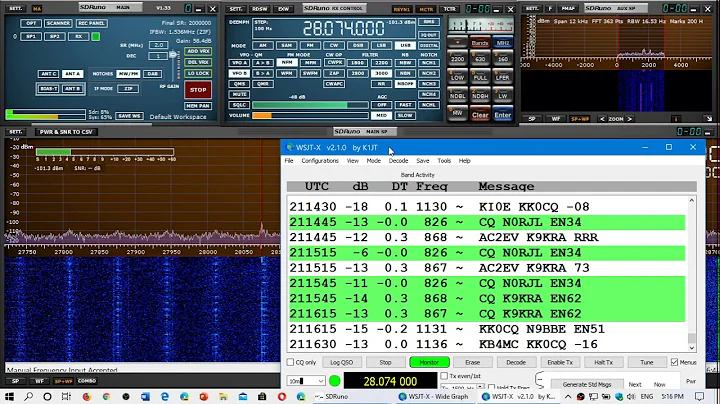
Task: Select decode row CQ K9KRA EN62 at 211545
Action: [x=487, y=298]
